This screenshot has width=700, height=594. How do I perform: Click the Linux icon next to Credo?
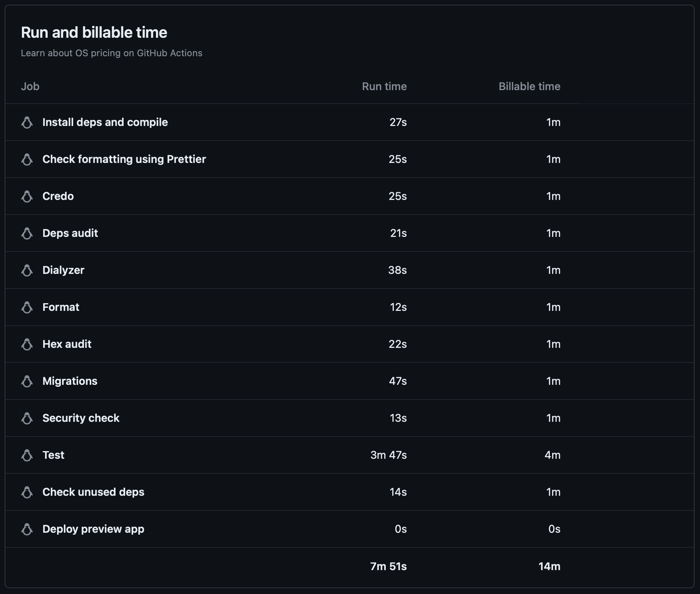coord(27,196)
